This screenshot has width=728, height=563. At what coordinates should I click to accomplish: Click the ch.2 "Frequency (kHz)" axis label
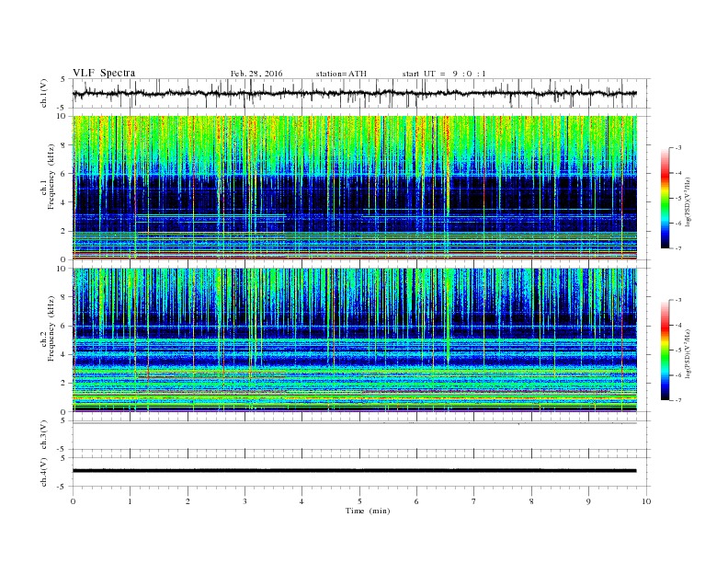click(51, 328)
